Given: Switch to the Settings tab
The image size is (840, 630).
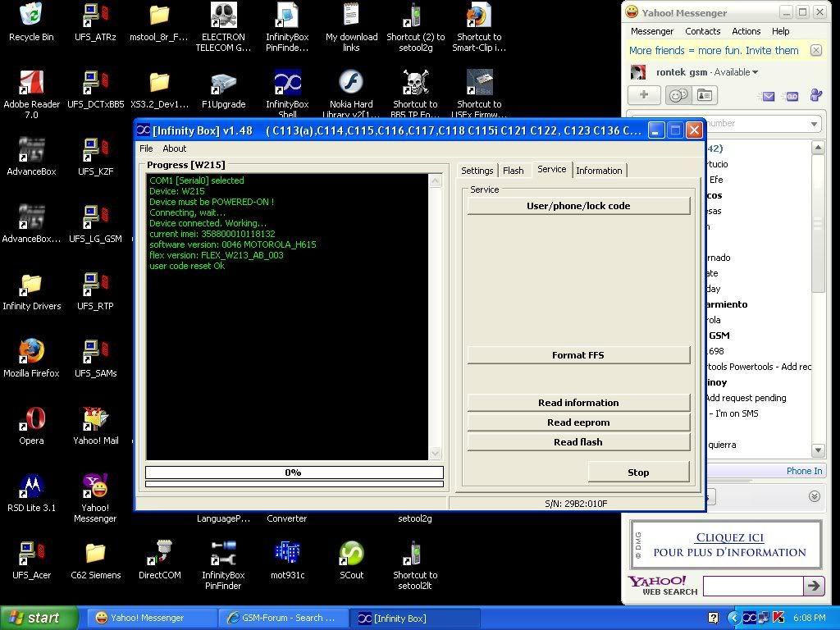Looking at the screenshot, I should pyautogui.click(x=477, y=171).
